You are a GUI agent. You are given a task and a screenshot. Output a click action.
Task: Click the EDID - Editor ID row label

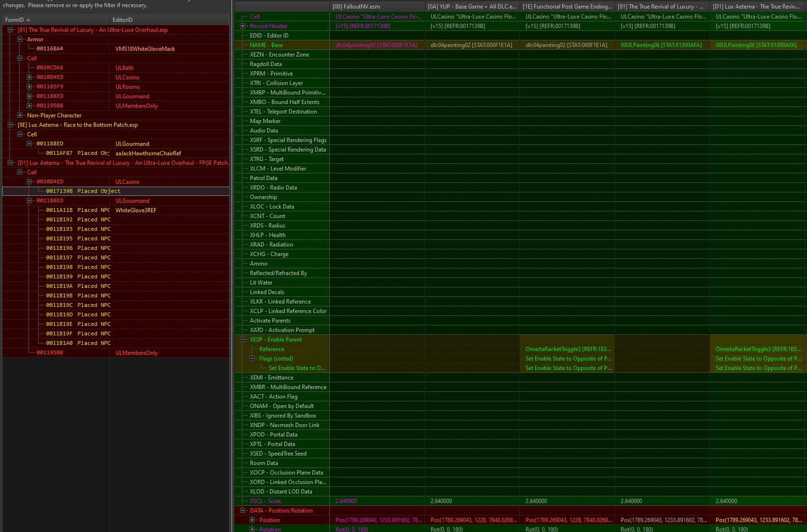pos(269,36)
